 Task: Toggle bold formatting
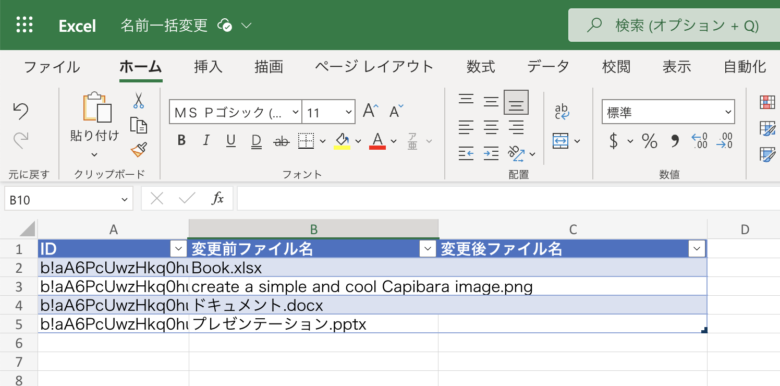coord(182,141)
